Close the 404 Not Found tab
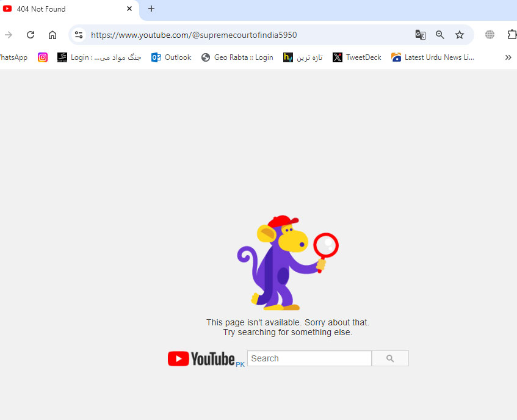This screenshot has width=517, height=420. tap(129, 9)
